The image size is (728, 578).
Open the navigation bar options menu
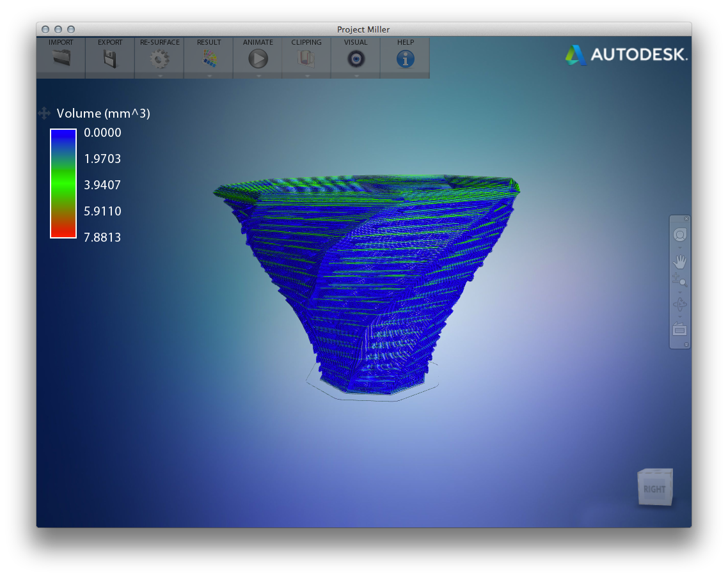coord(686,345)
